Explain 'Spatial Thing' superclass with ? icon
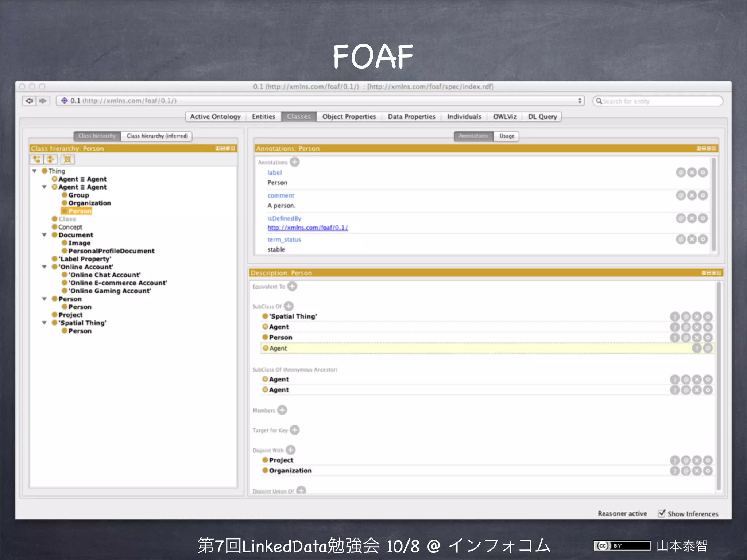Viewport: 747px width, 560px height. 675,316
